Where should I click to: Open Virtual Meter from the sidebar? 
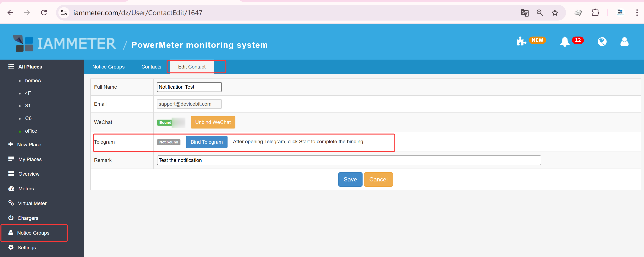click(x=32, y=203)
